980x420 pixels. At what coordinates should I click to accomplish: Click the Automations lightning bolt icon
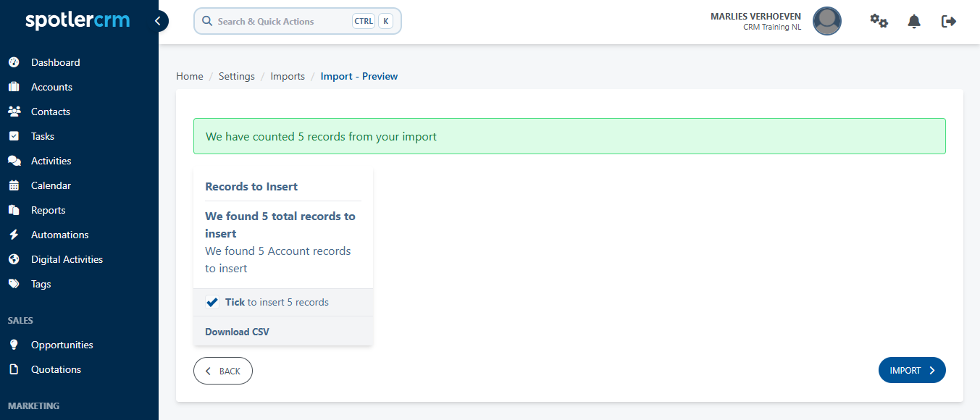coord(14,235)
